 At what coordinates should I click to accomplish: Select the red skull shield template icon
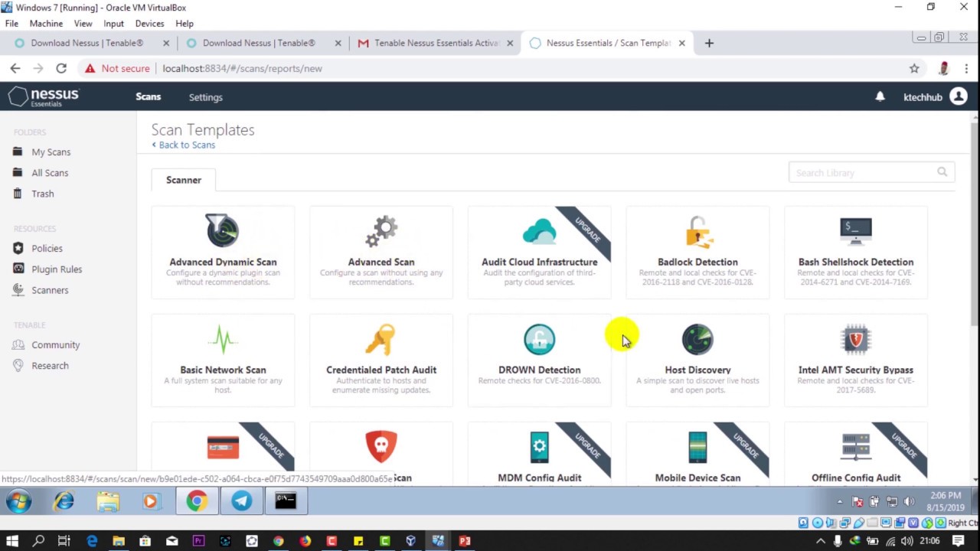(x=381, y=447)
